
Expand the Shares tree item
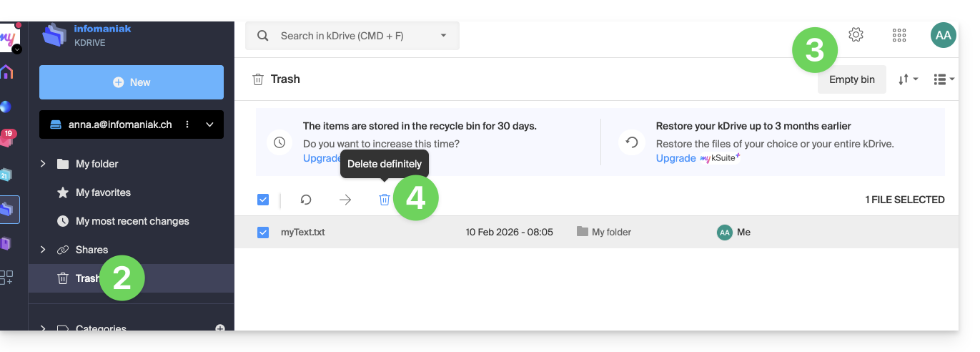(x=43, y=250)
